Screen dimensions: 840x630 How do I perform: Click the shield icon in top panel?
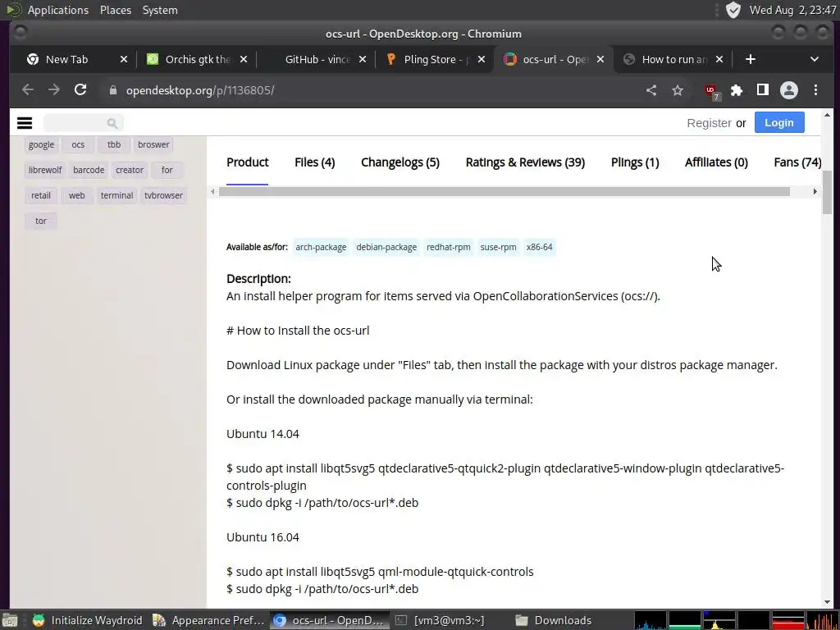[x=733, y=10]
